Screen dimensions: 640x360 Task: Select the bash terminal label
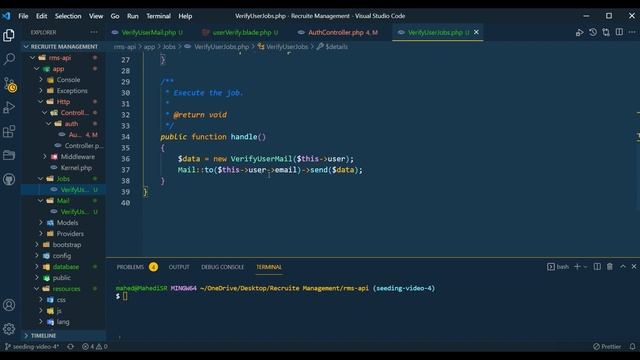[x=558, y=267]
